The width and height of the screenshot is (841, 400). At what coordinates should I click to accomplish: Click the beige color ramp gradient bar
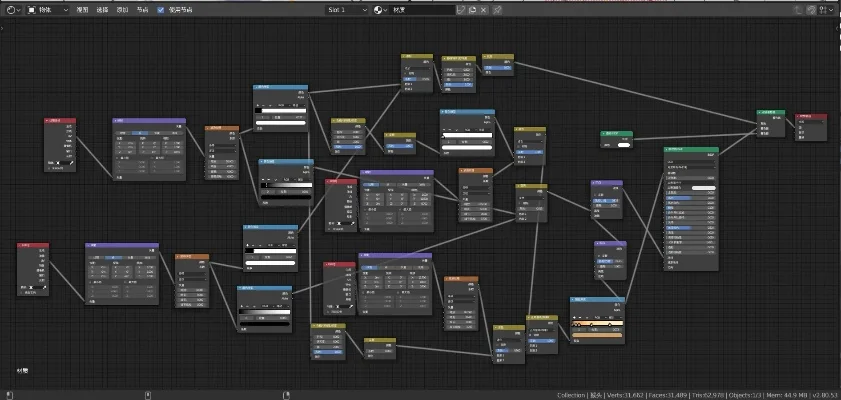tap(597, 323)
